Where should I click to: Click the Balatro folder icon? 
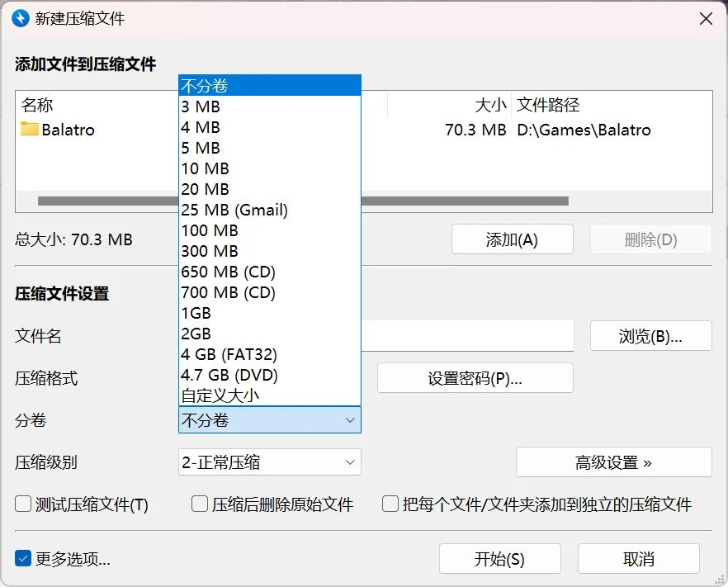[29, 129]
